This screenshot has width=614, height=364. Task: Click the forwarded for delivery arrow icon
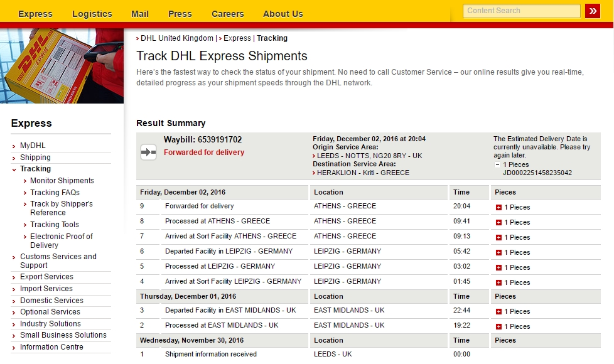pos(148,152)
